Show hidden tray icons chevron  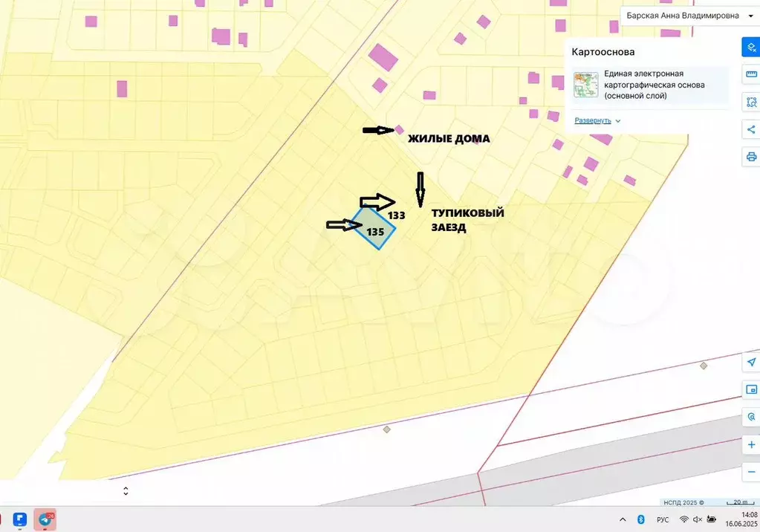(x=623, y=519)
